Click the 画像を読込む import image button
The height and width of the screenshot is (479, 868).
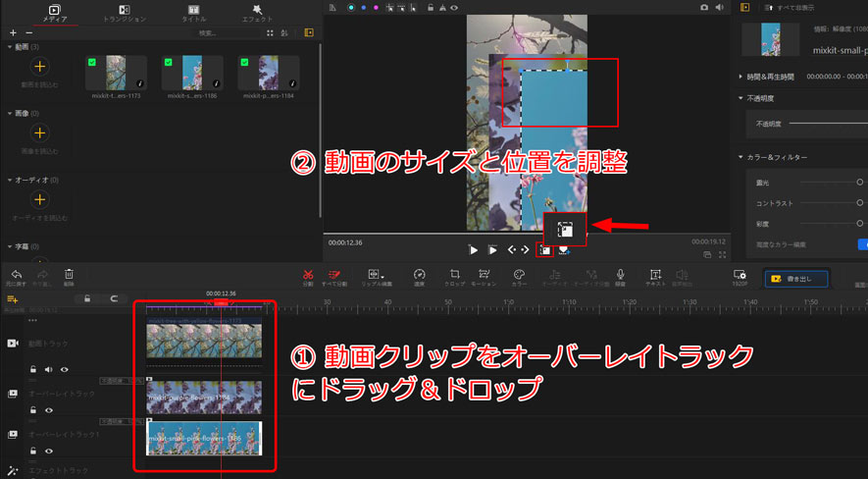39,133
